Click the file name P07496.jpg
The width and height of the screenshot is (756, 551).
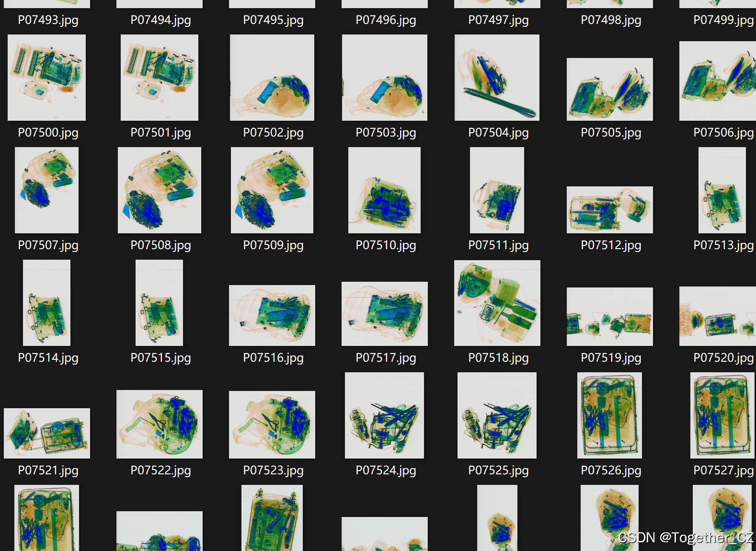(386, 20)
